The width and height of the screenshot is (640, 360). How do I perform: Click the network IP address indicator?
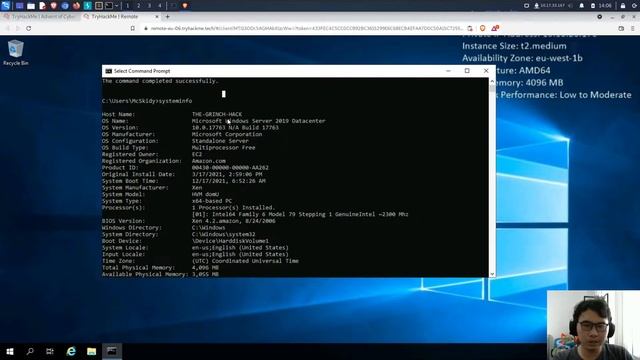click(x=550, y=6)
